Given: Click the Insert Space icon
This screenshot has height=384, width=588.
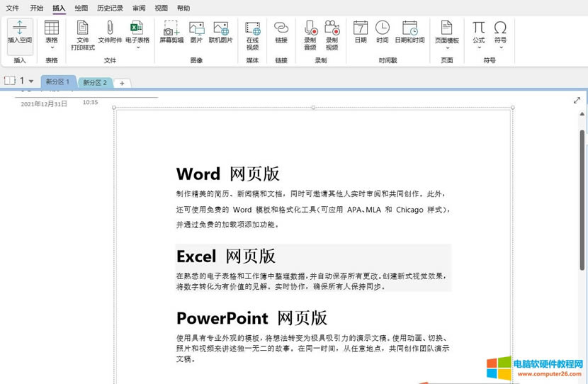Looking at the screenshot, I should [x=20, y=33].
